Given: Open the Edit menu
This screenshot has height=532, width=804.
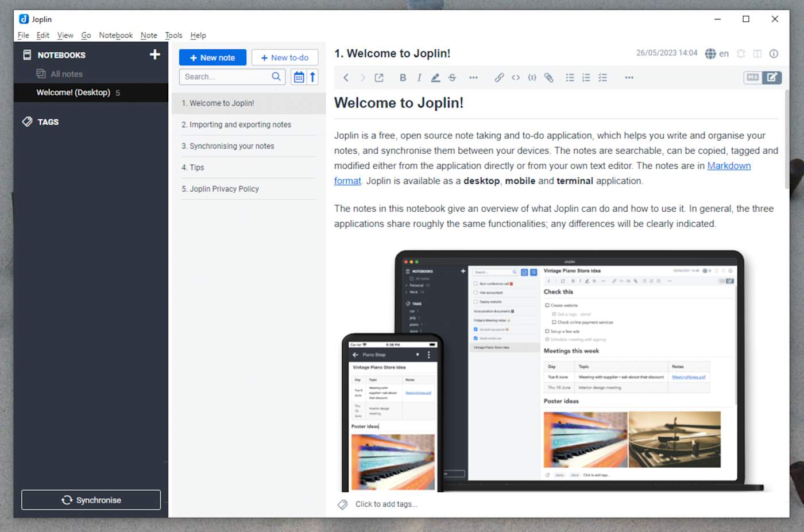Looking at the screenshot, I should 42,35.
